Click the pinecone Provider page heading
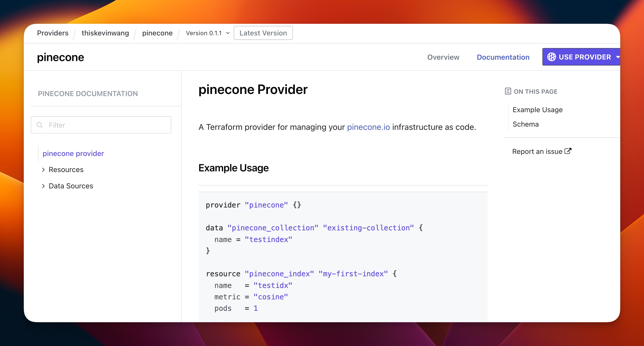The image size is (644, 346). pos(253,90)
